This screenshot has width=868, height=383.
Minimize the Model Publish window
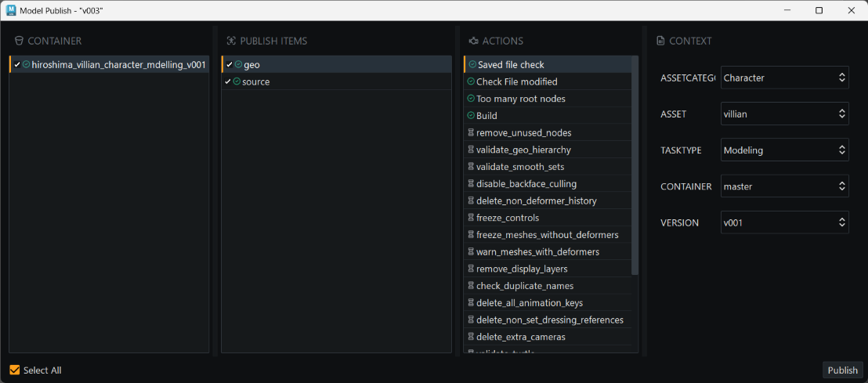(787, 10)
